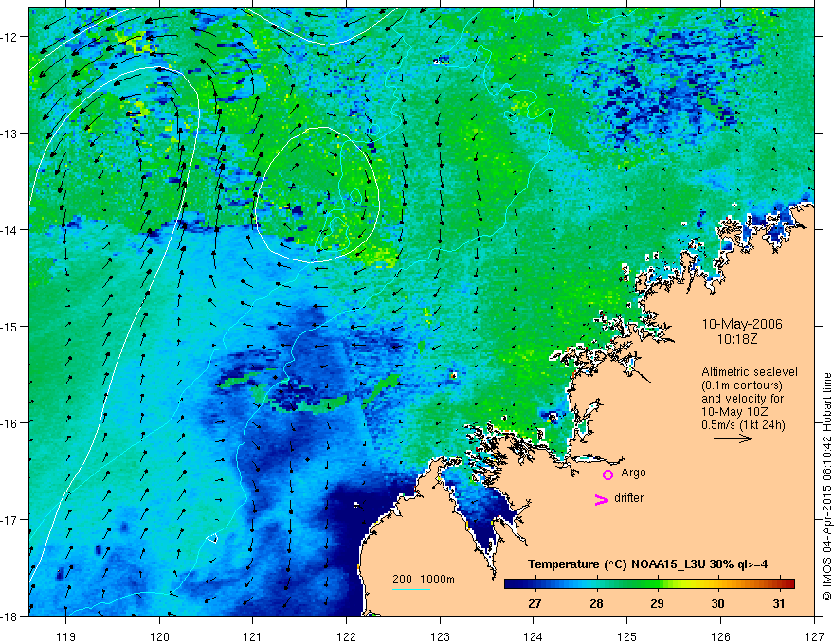Click the 0.5m/s velocity scale arrow
834x644 pixels.
(733, 438)
